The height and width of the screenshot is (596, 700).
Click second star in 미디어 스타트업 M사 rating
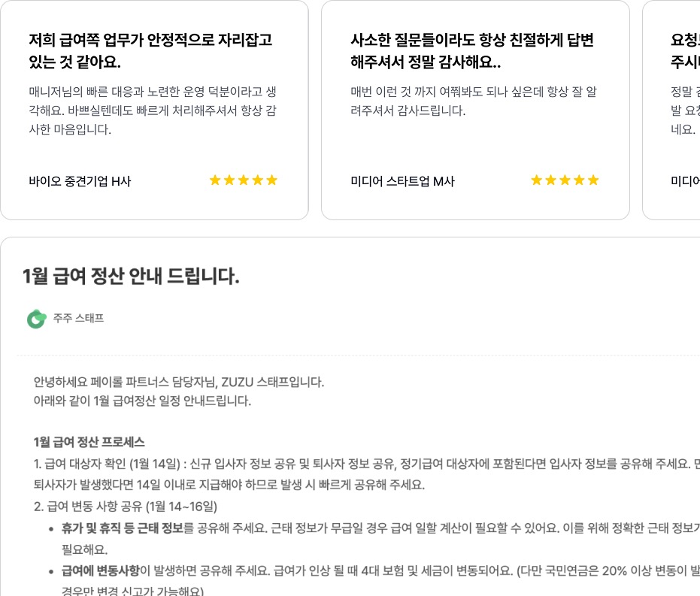(551, 180)
